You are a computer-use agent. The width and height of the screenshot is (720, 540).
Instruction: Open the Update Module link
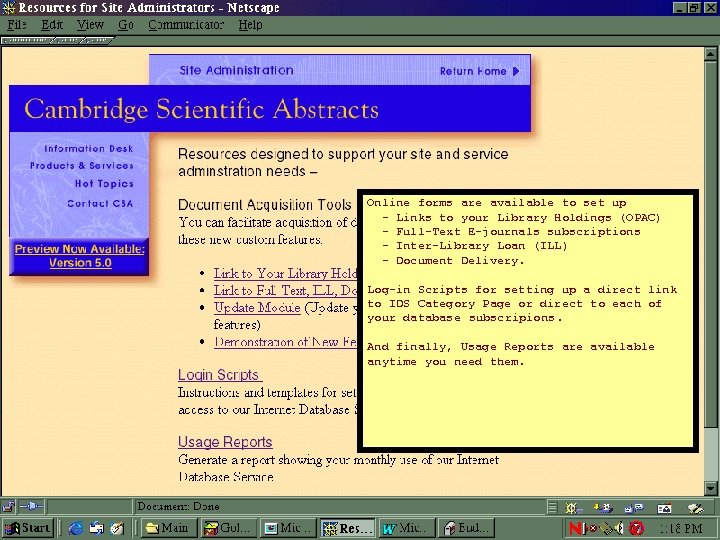point(257,308)
